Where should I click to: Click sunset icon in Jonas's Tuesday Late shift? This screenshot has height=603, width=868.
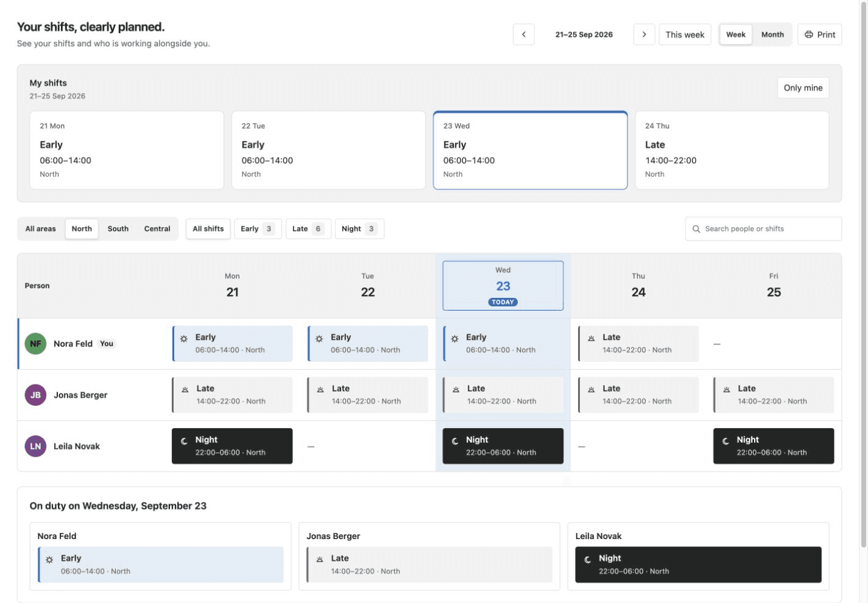click(x=320, y=389)
